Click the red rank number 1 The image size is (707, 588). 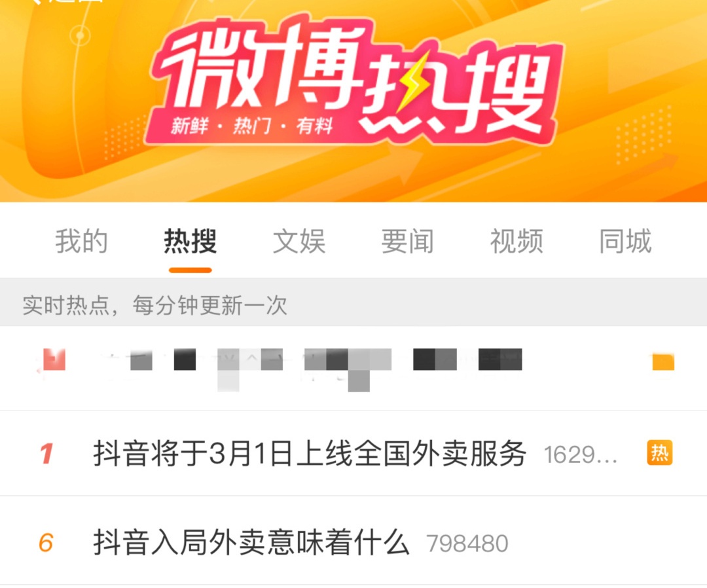[46, 454]
